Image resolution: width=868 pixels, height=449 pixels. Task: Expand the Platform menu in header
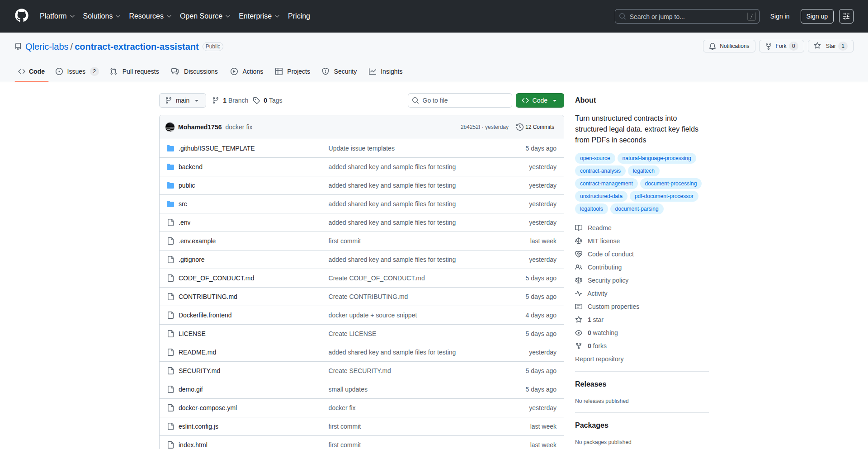pos(57,16)
